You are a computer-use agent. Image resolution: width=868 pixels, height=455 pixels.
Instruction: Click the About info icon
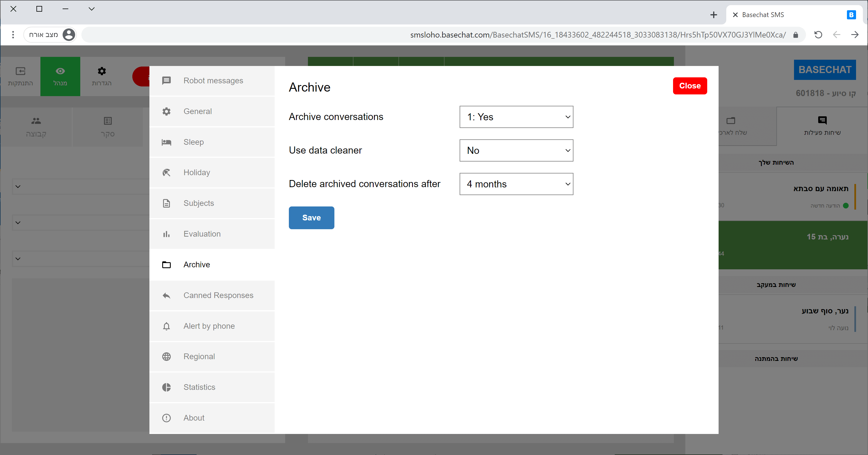166,418
